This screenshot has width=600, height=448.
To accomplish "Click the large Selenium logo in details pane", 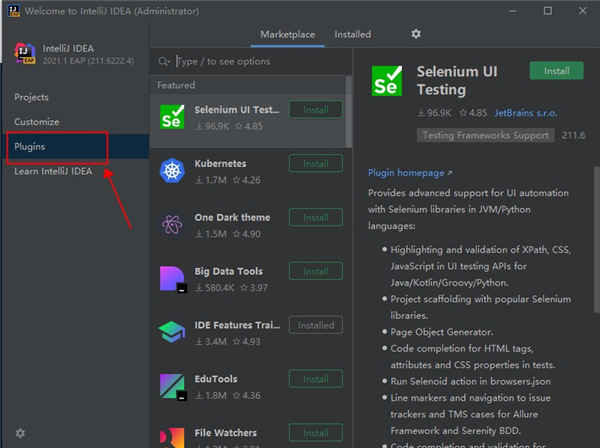I will (387, 81).
